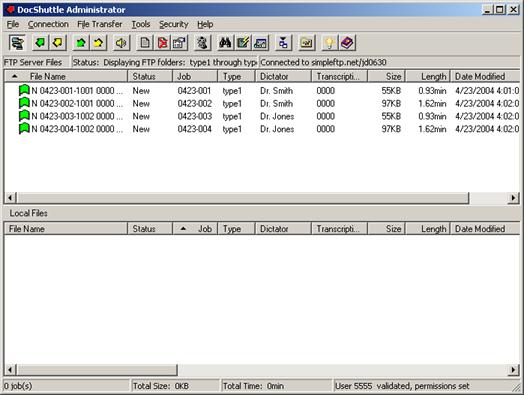Sort Local Files by Date Modified header
This screenshot has width=524, height=395.
[x=485, y=229]
